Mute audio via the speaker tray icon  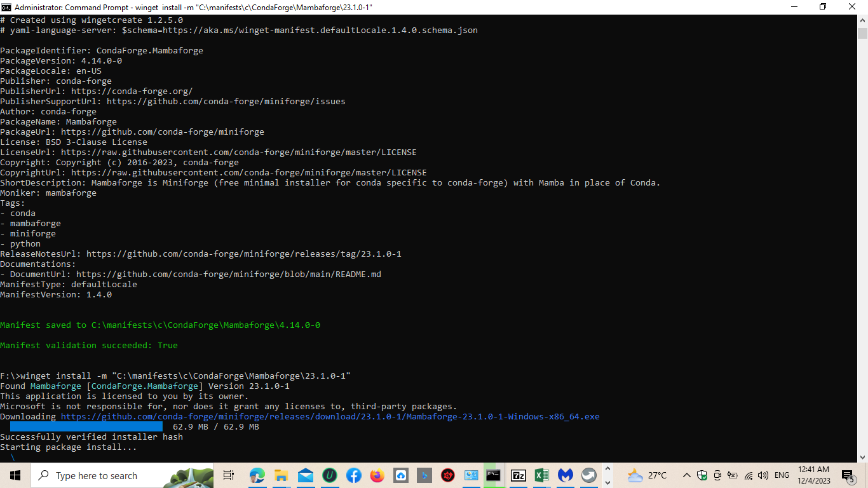763,476
